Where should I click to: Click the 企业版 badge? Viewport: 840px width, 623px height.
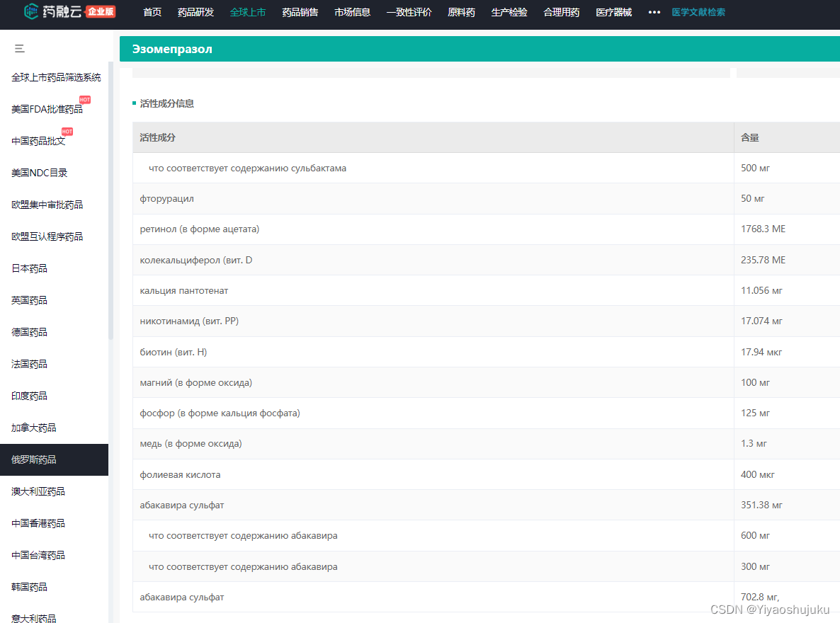(101, 11)
